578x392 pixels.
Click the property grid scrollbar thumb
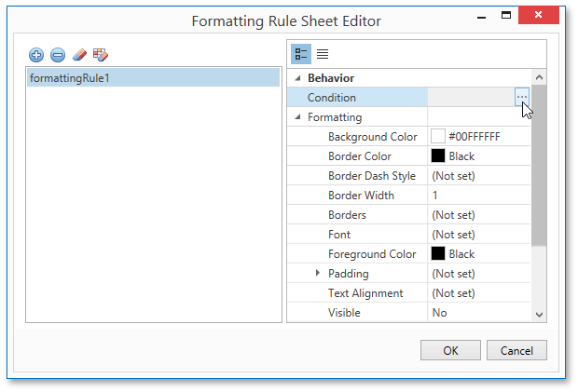[539, 165]
